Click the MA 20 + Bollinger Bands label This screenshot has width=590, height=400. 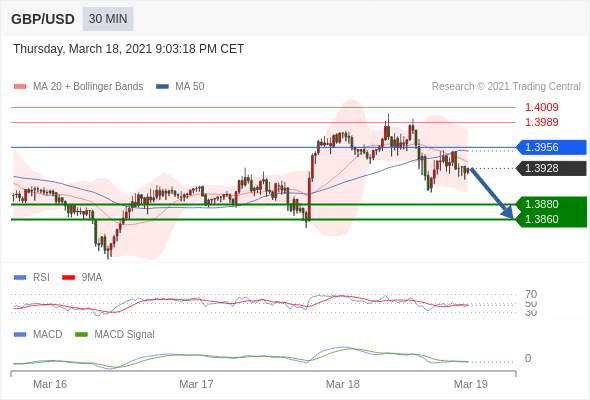pyautogui.click(x=88, y=87)
